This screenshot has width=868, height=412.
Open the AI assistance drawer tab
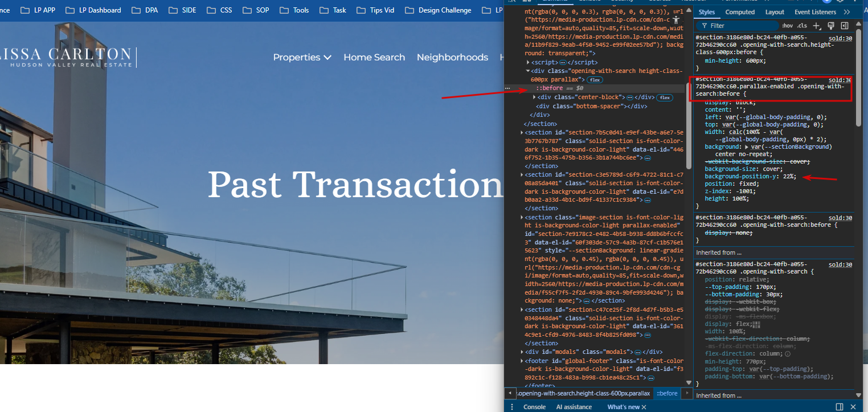(x=574, y=407)
